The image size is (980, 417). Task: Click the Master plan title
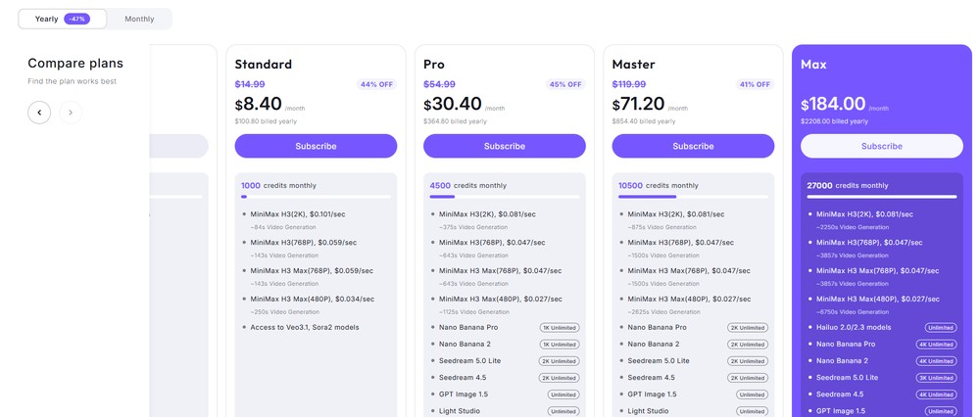coord(633,65)
